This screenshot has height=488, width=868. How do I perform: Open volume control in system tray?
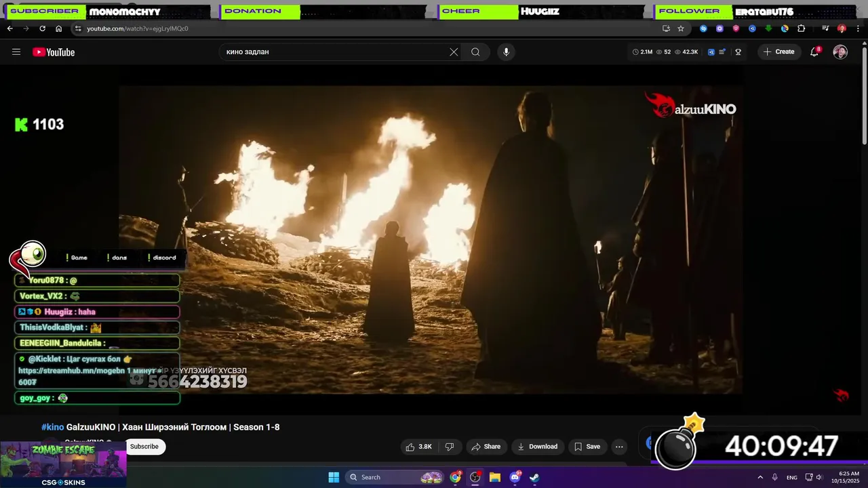tap(819, 477)
